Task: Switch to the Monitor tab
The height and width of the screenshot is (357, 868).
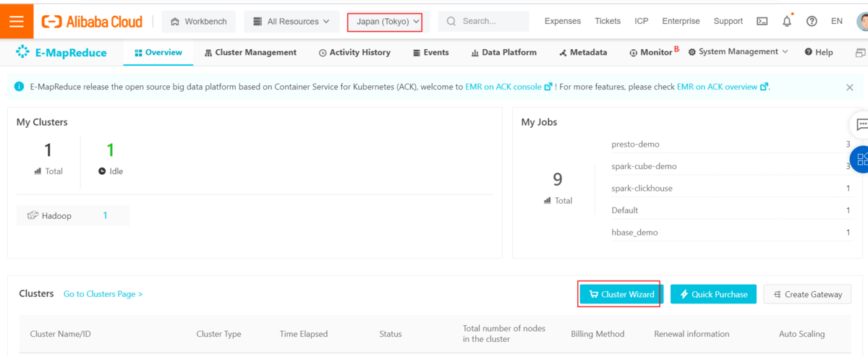Action: (651, 53)
